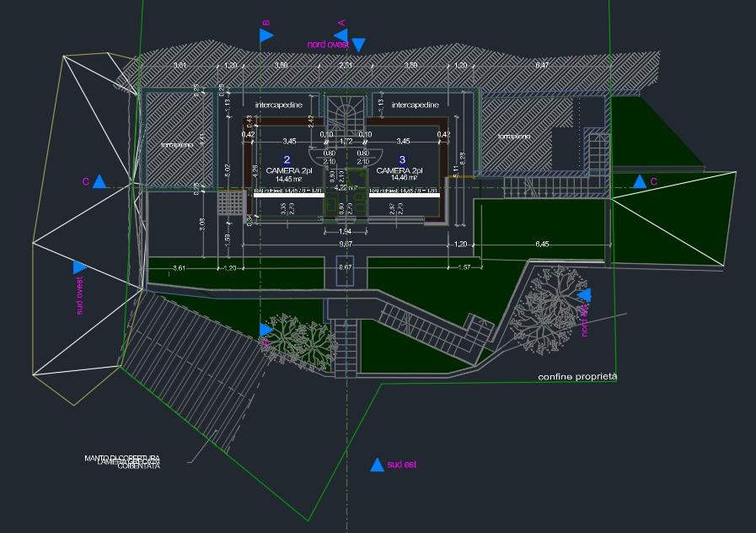This screenshot has width=756, height=533.
Task: Select the nord ovest blue arrow marker
Action: point(358,45)
